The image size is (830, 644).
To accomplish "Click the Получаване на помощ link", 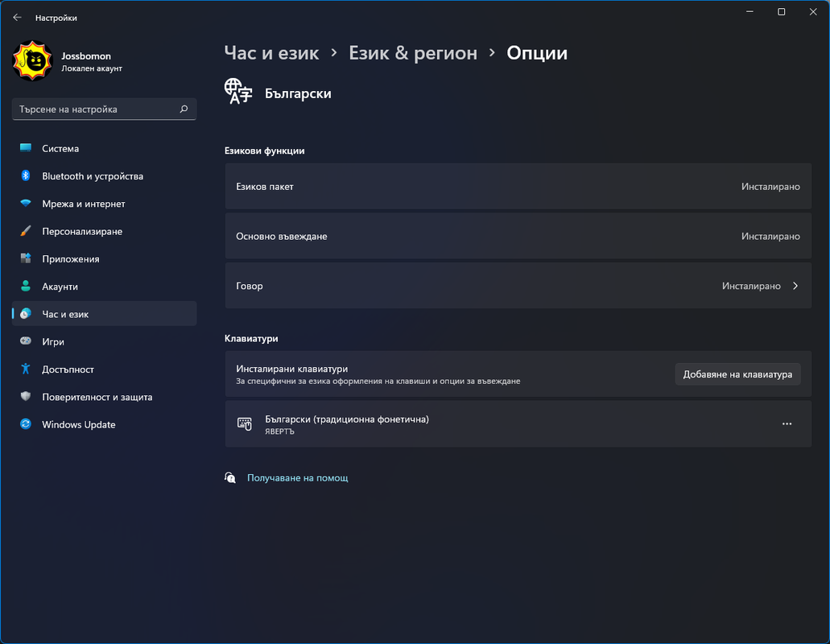I will pyautogui.click(x=298, y=478).
